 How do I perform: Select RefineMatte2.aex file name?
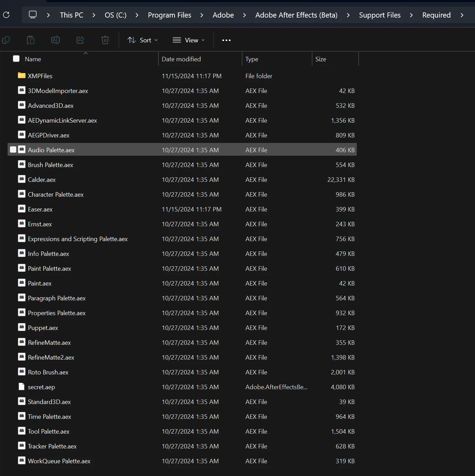click(51, 357)
